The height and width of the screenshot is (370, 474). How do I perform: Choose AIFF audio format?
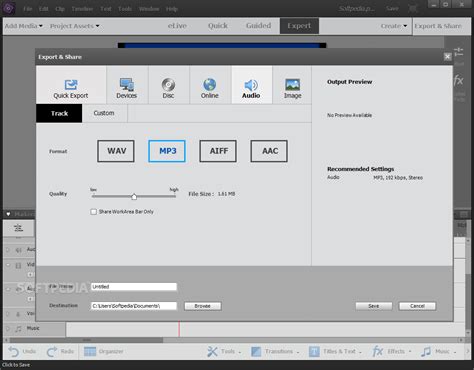[x=218, y=151]
